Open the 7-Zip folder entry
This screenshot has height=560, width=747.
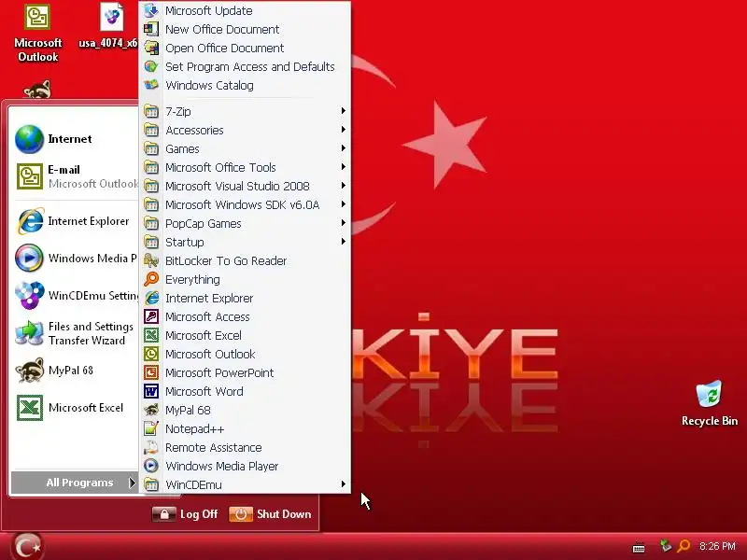(246, 111)
